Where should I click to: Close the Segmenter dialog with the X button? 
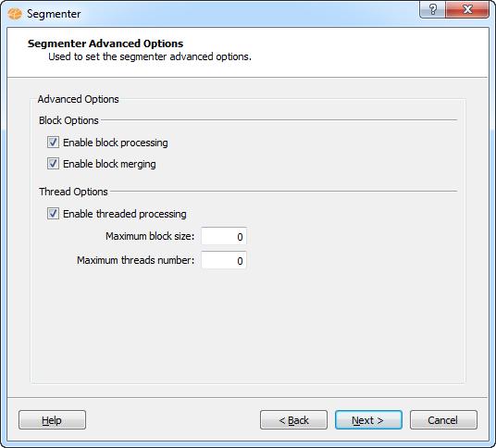coord(467,9)
